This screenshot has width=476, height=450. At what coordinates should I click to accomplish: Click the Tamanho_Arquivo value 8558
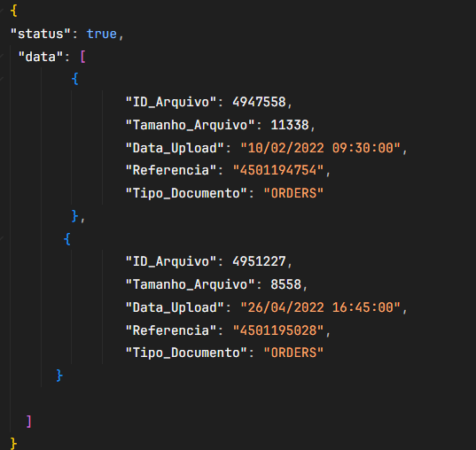285,284
